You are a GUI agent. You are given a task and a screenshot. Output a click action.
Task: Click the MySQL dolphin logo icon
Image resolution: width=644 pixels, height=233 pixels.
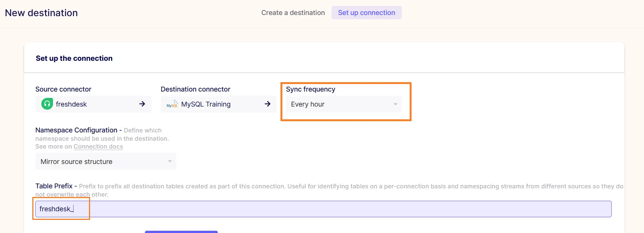point(172,104)
